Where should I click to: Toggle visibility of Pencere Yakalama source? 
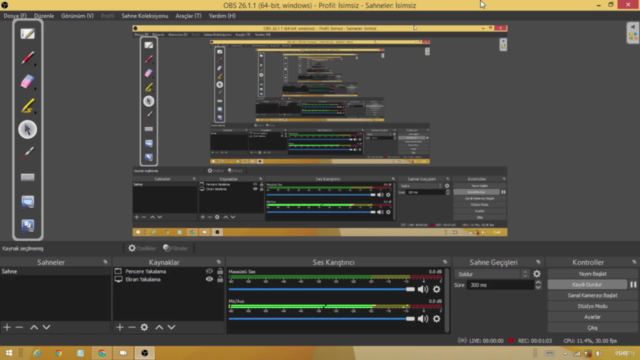(209, 271)
